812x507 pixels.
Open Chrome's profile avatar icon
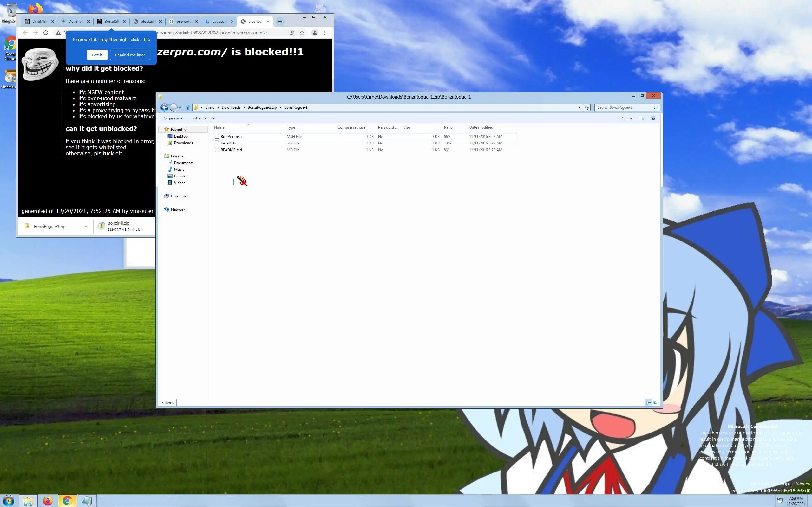point(314,33)
